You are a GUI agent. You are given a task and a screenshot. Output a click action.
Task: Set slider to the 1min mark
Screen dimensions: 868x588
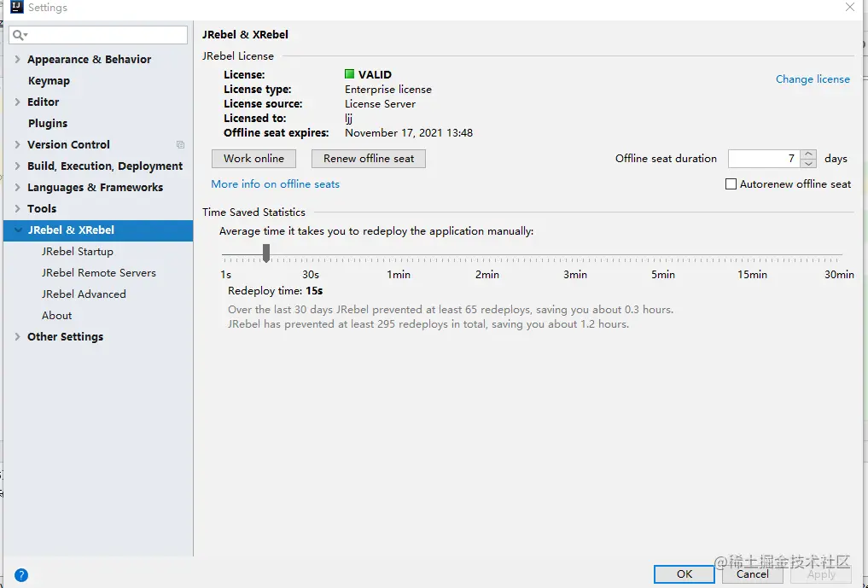pos(399,255)
